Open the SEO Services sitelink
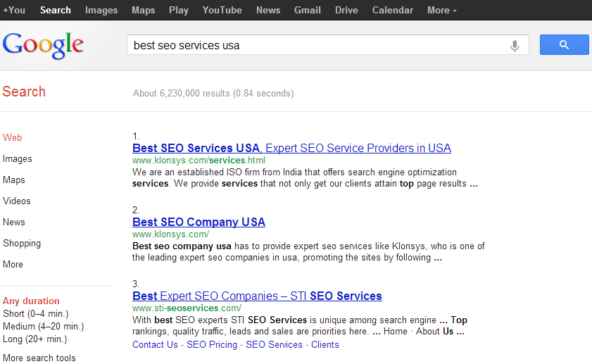This screenshot has width=592, height=364. click(274, 345)
